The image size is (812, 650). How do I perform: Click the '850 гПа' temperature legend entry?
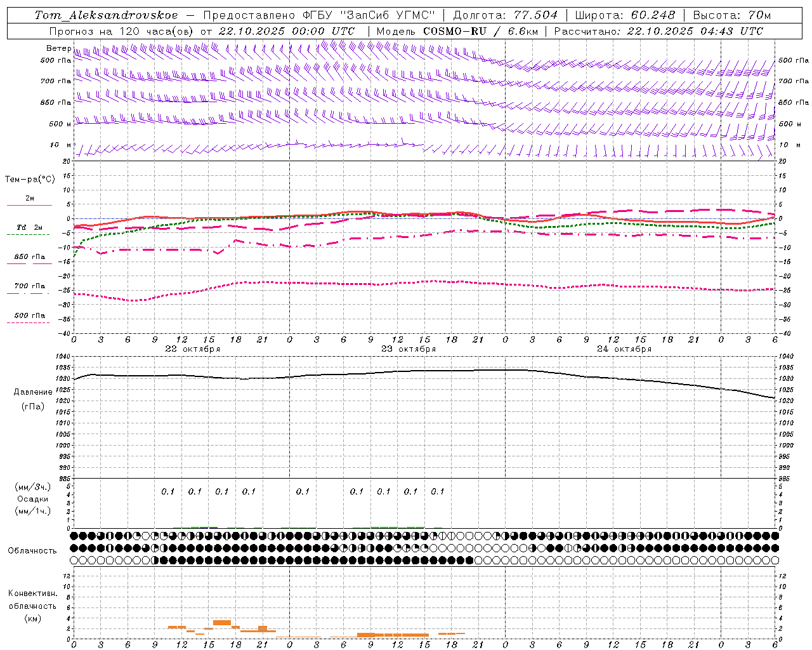[x=29, y=257]
